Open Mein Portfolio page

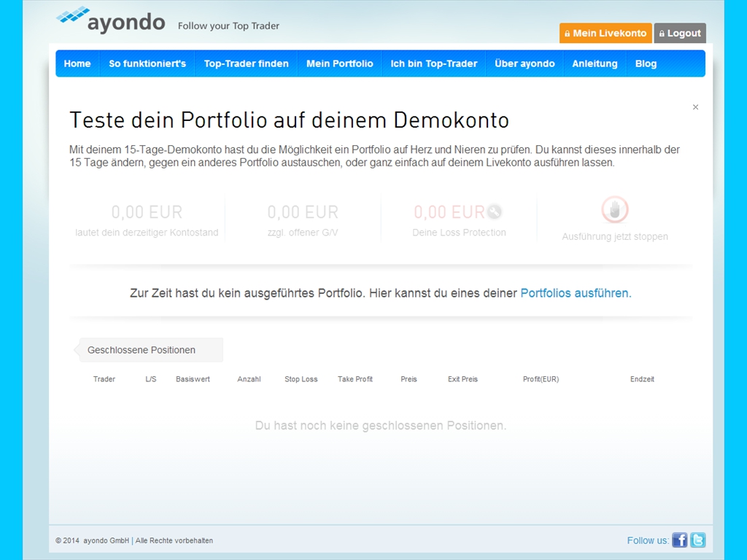click(x=339, y=63)
